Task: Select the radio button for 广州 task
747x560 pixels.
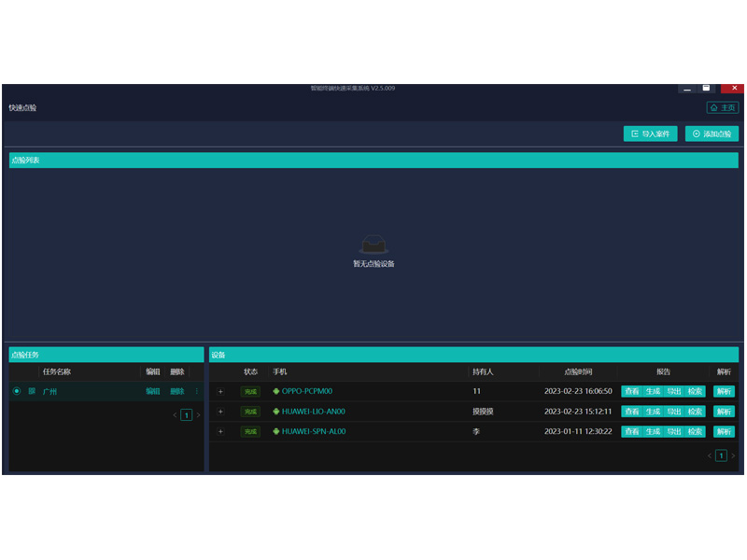Action: coord(17,391)
